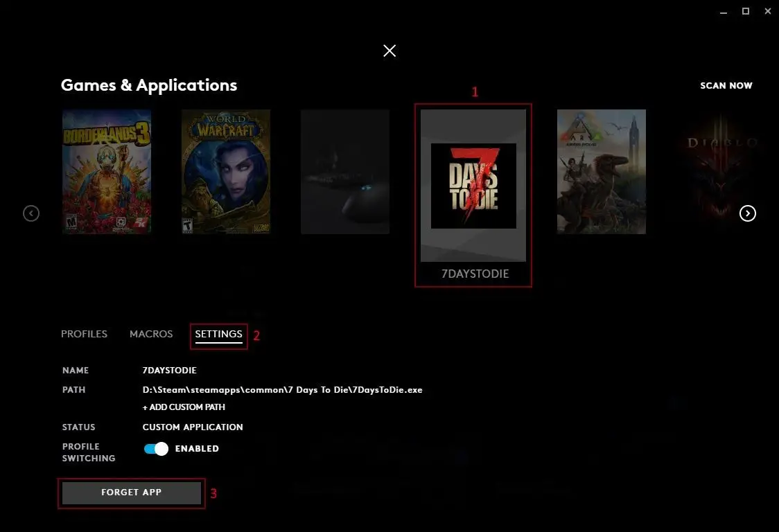Open the SETTINGS tab
This screenshot has height=532, width=779.
click(218, 335)
